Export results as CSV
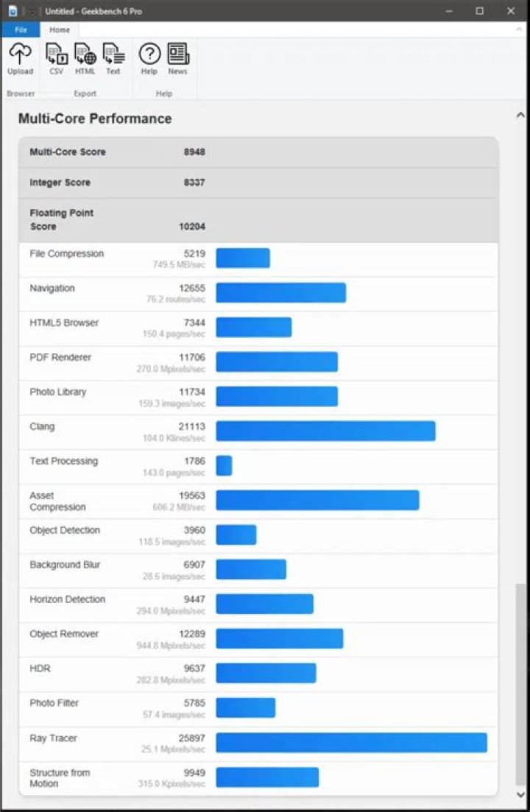This screenshot has width=530, height=812. 56,59
